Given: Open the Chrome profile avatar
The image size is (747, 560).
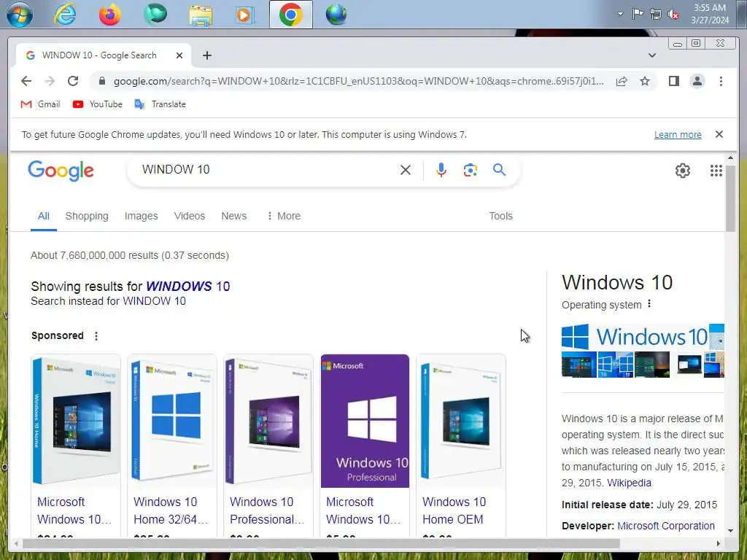Looking at the screenshot, I should (x=697, y=81).
